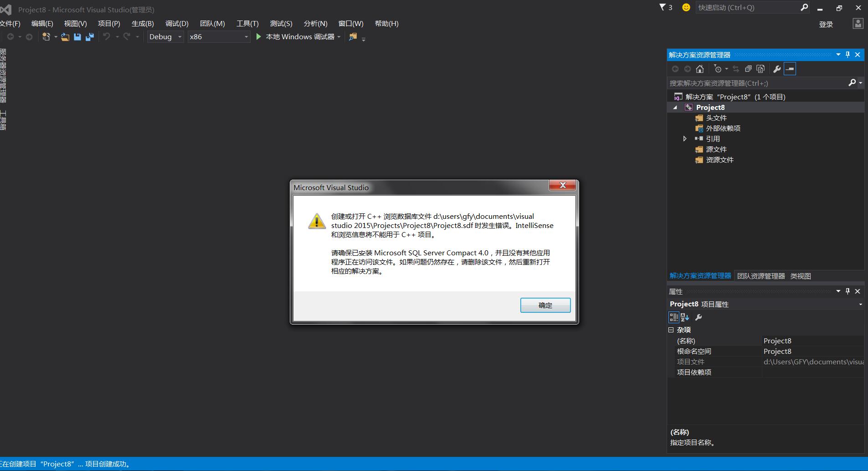This screenshot has width=868, height=471.
Task: Click the New Project toolbar icon
Action: [46, 37]
